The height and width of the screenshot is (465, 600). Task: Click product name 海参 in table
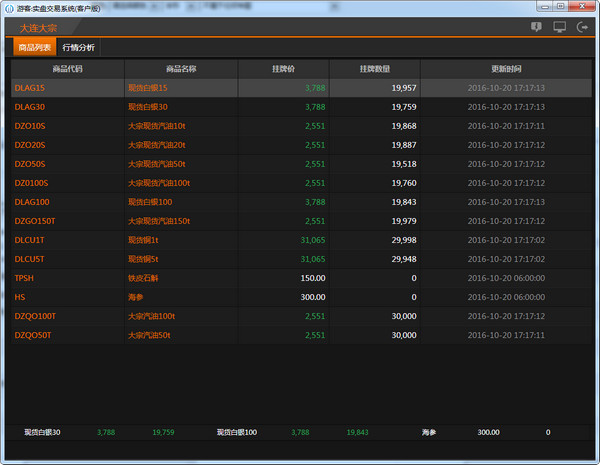coord(135,297)
